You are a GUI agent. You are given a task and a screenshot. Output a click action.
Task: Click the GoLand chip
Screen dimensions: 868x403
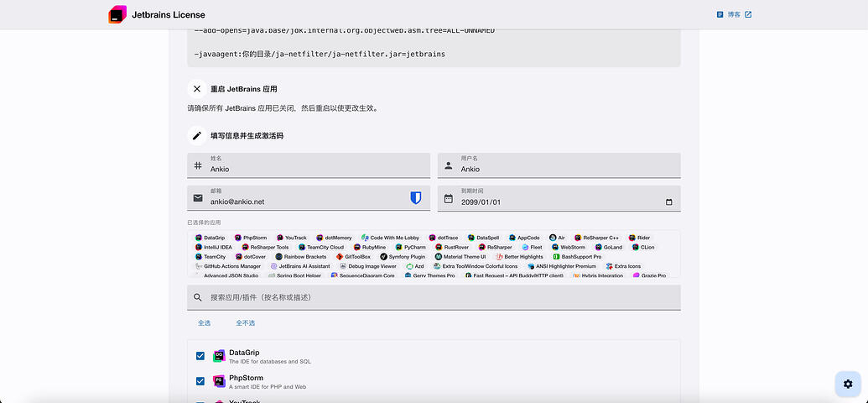coord(608,247)
